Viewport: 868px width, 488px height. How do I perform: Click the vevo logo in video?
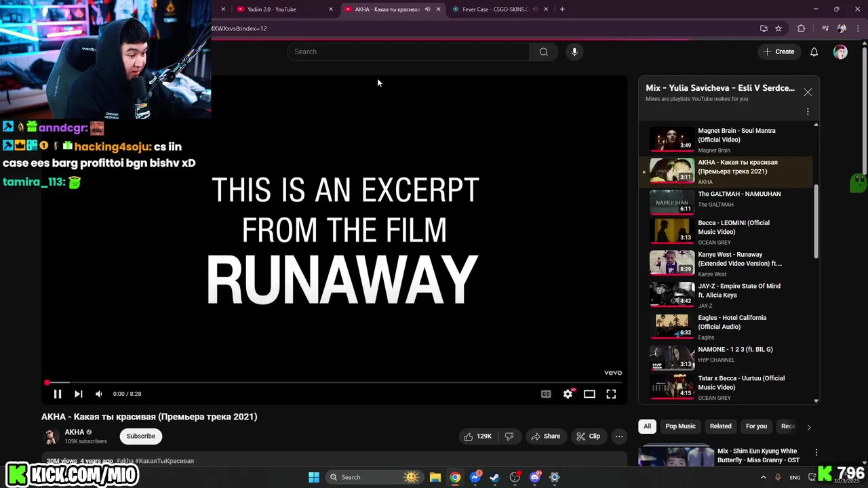[613, 373]
